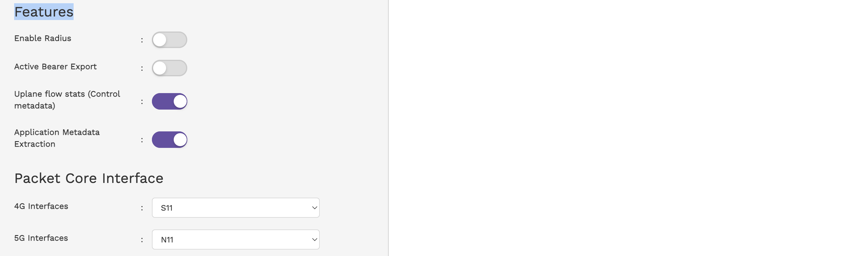The image size is (868, 256).
Task: Select the S11 value text
Action: 167,208
